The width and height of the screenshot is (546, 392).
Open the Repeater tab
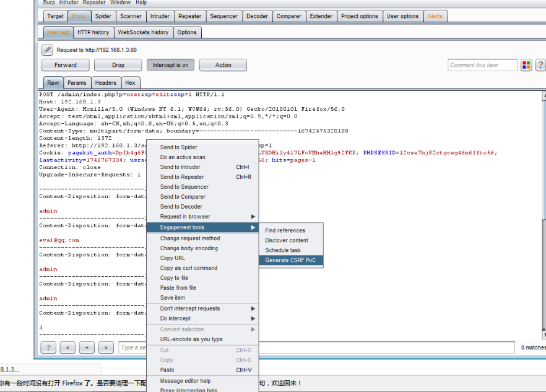click(x=190, y=16)
